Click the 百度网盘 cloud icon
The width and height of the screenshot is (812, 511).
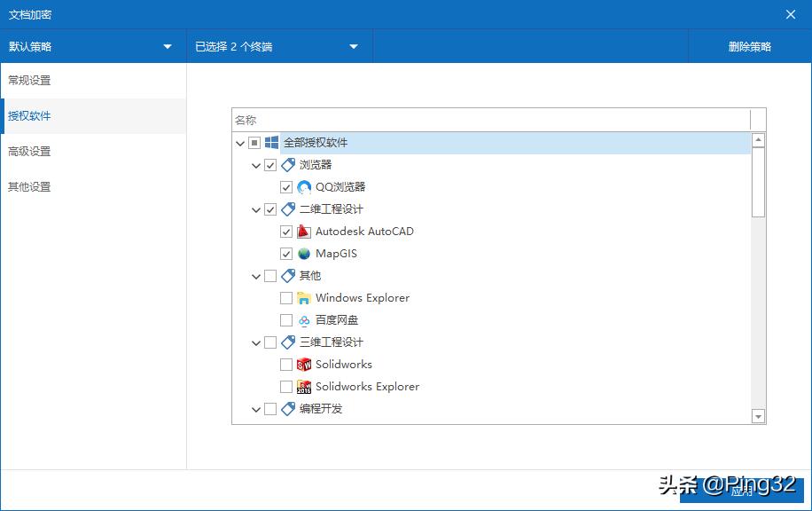coord(304,320)
